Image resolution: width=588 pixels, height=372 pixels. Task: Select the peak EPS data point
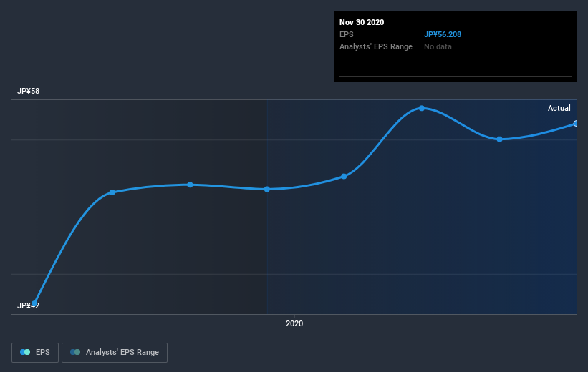point(422,108)
